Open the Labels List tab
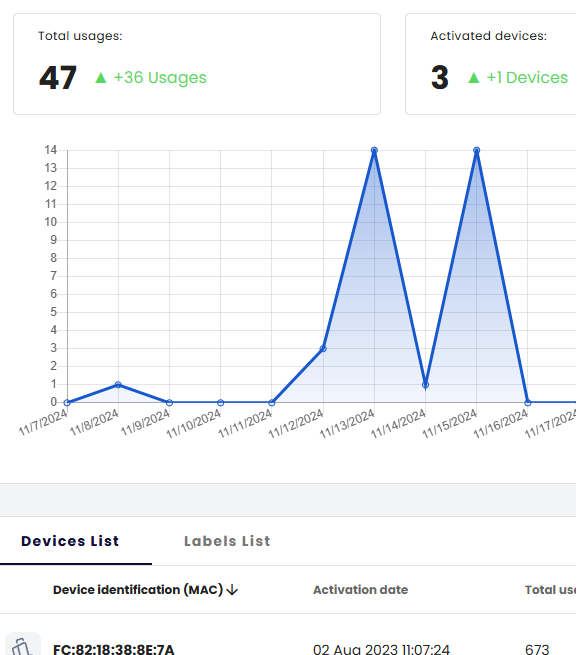 coord(227,541)
